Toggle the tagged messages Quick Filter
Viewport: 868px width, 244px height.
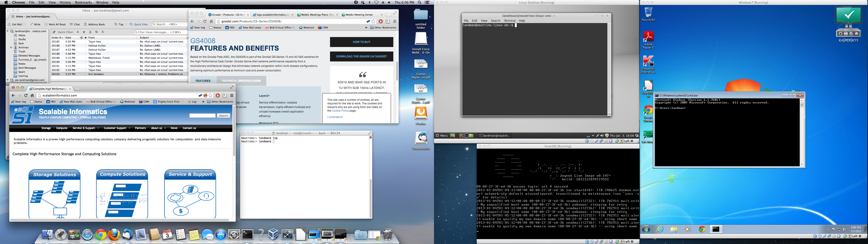point(97,32)
